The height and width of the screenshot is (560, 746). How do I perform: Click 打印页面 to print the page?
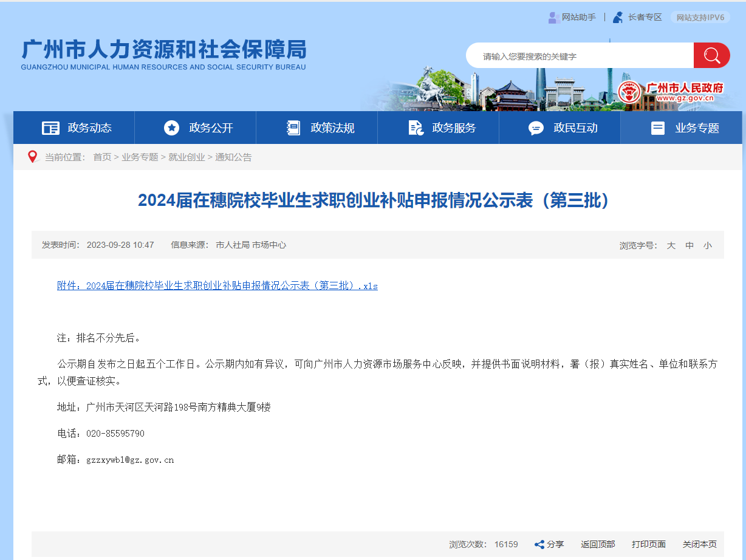pyautogui.click(x=648, y=544)
